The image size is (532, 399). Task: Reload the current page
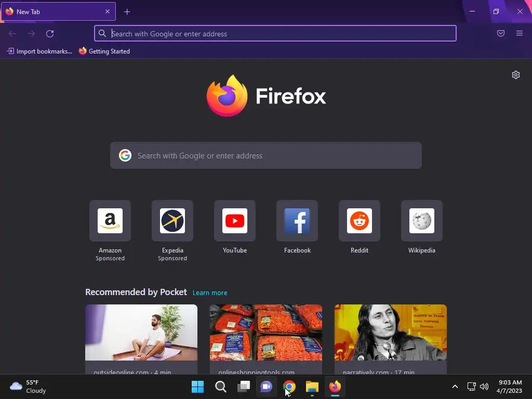[x=50, y=34]
